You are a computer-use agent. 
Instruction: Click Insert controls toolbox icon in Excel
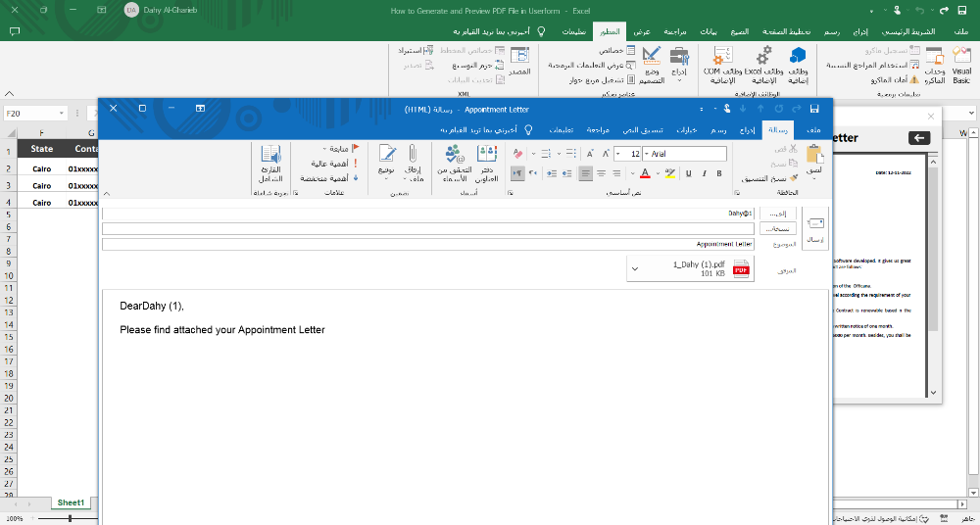tap(679, 56)
